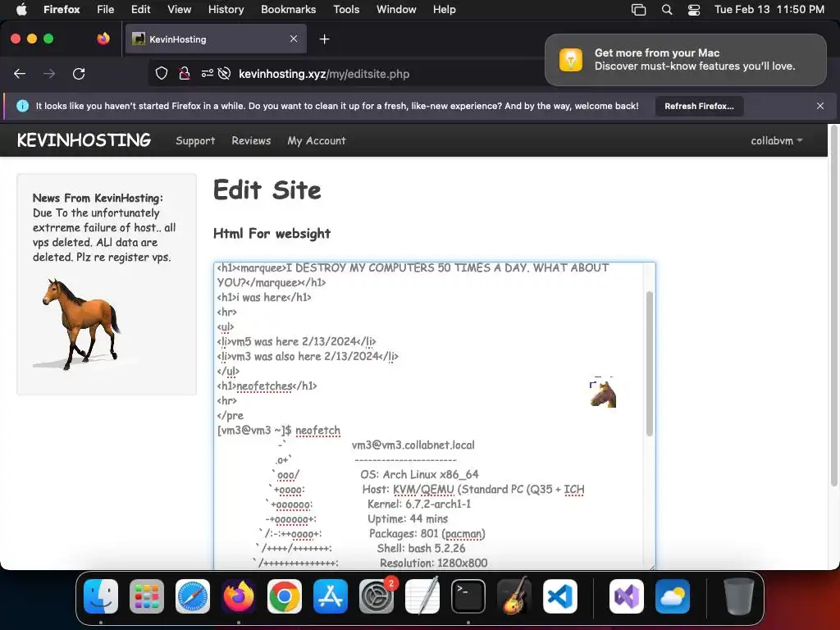Viewport: 840px width, 630px height.
Task: Open the site permissions icon in the address bar
Action: 208,73
